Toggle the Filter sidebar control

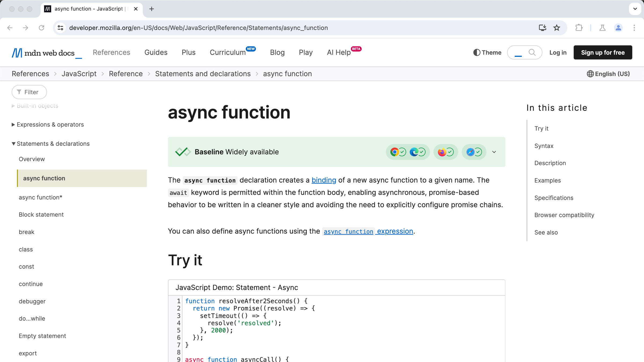click(x=29, y=92)
